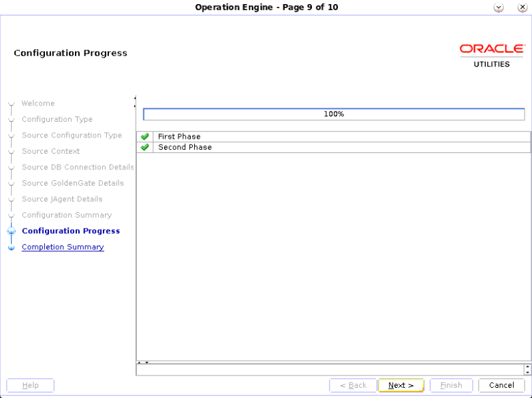This screenshot has height=398, width=532.
Task: Click scroll down arrow of message box
Action: pos(527,372)
